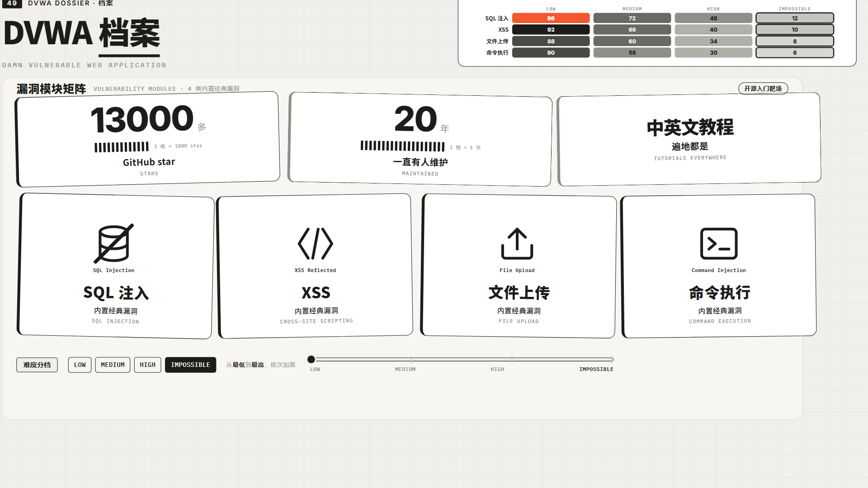Image resolution: width=868 pixels, height=488 pixels.
Task: Click the difficulty slider handle at LOW
Action: tap(311, 359)
